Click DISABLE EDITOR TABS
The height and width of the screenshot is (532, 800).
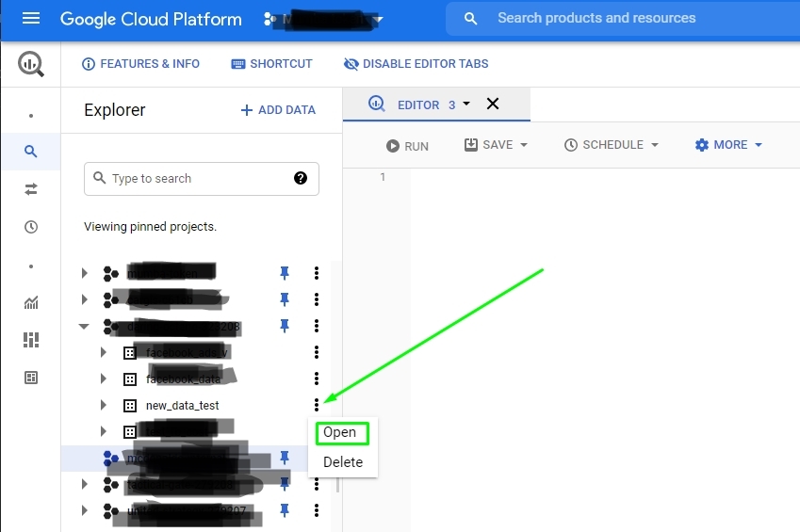click(x=416, y=64)
